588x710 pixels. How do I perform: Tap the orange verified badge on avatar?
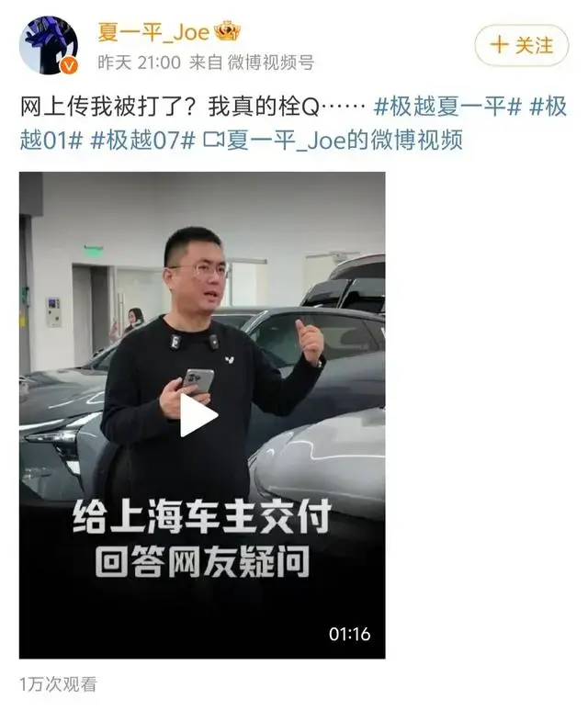69,66
